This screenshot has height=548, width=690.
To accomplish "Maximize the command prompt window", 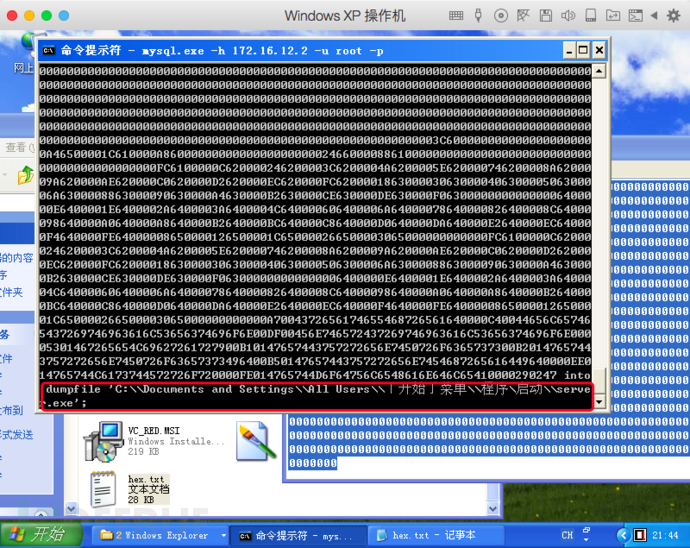I will click(584, 51).
